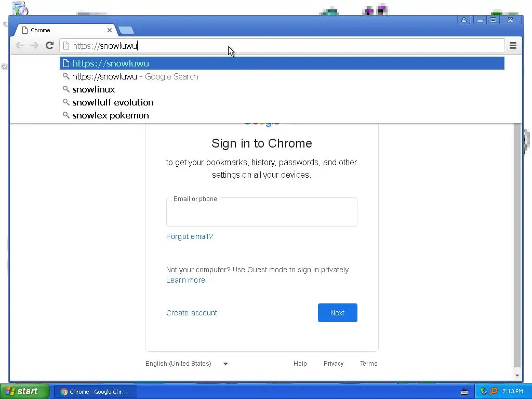This screenshot has width=532, height=399.
Task: Select the Chrome tab
Action: tap(65, 30)
